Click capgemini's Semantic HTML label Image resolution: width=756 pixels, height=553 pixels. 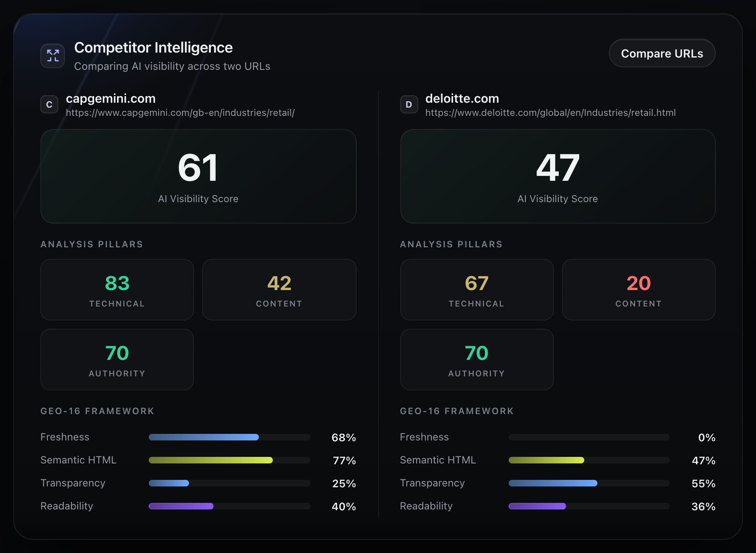click(78, 460)
